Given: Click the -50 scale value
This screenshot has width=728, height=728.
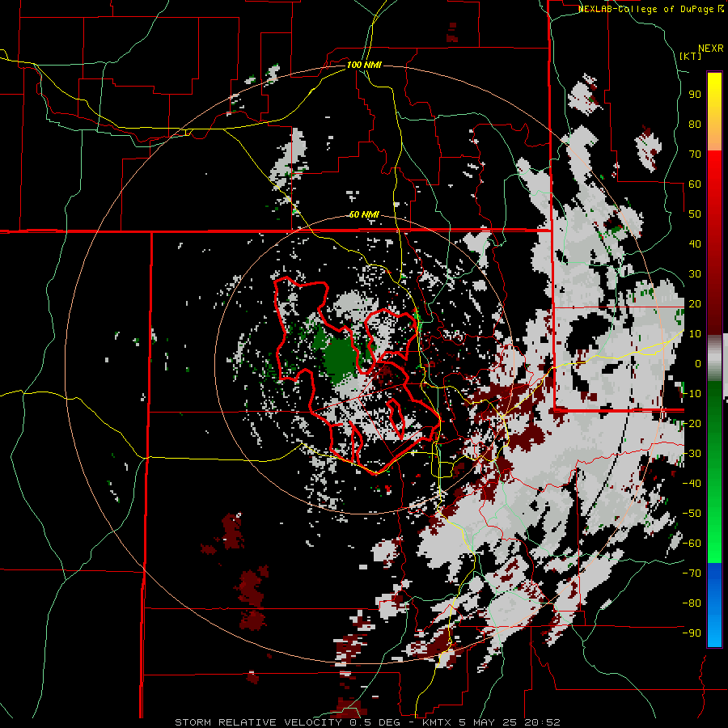Looking at the screenshot, I should point(692,514).
